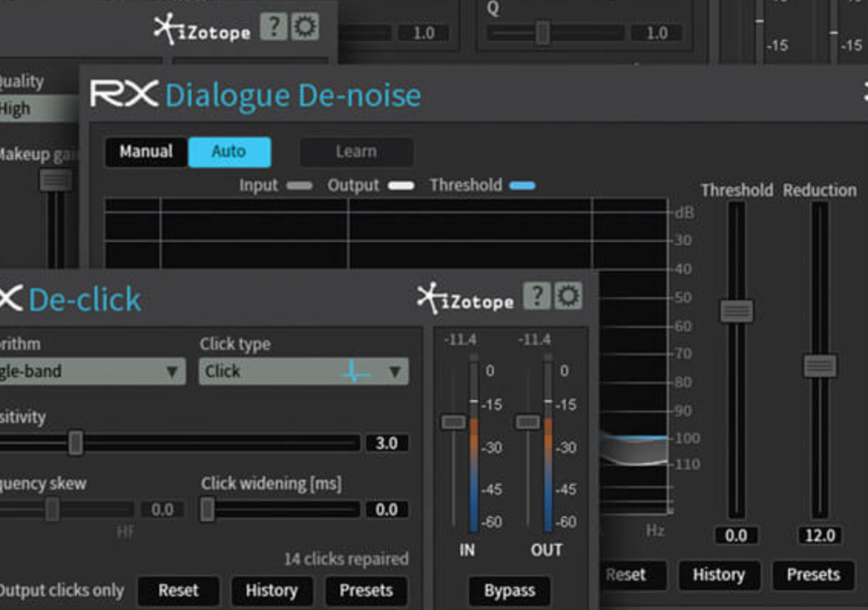Switch to Manual mode
This screenshot has height=610, width=868.
[x=145, y=152]
